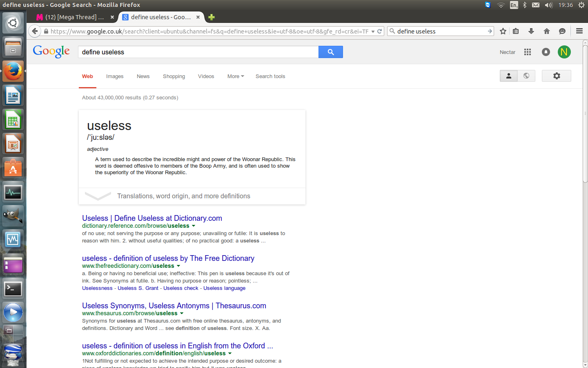Show bookmarks list in Firefox toolbar
This screenshot has height=368, width=588.
[x=516, y=31]
